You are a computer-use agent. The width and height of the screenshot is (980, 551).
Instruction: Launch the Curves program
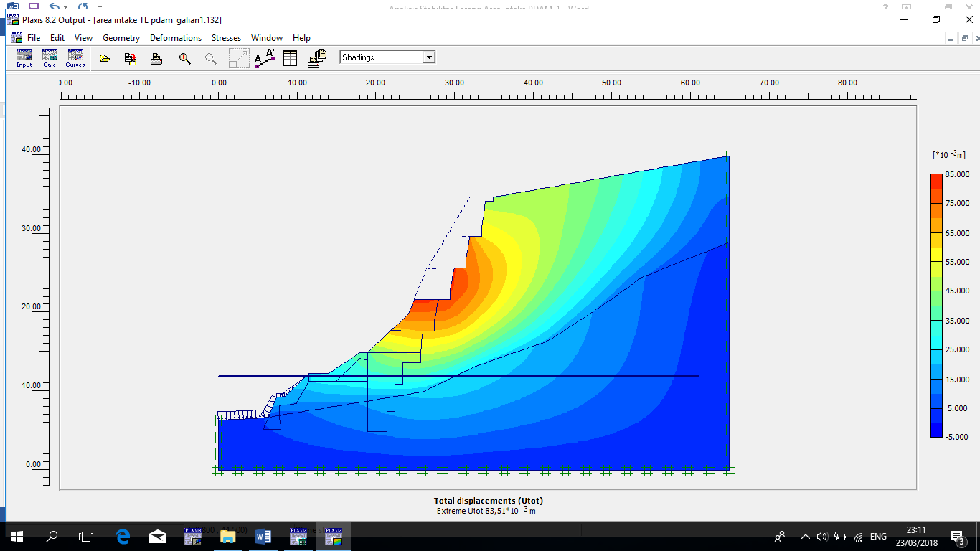(x=75, y=57)
